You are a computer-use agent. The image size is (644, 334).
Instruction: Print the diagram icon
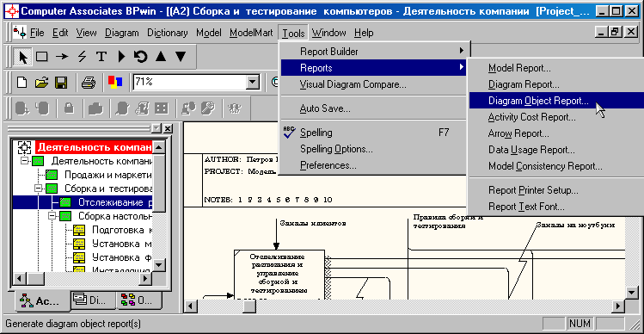[88, 83]
